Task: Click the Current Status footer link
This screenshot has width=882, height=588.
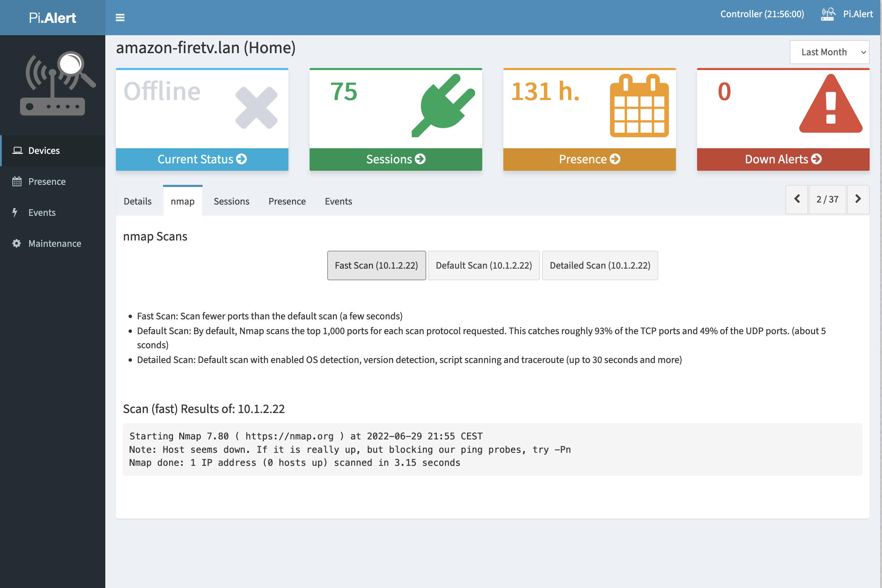Action: click(x=202, y=159)
